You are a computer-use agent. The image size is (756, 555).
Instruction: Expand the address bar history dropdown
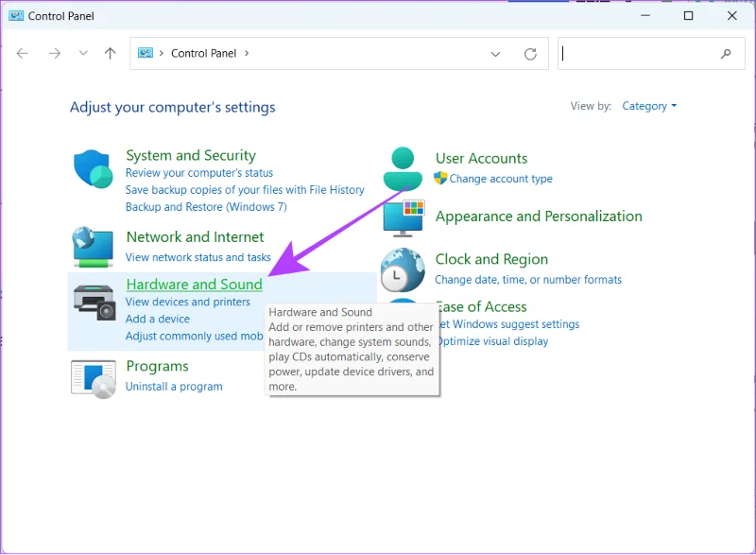point(495,54)
